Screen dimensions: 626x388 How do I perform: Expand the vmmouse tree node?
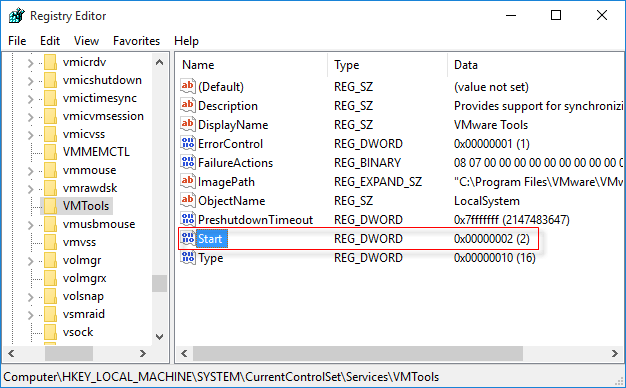[30, 171]
